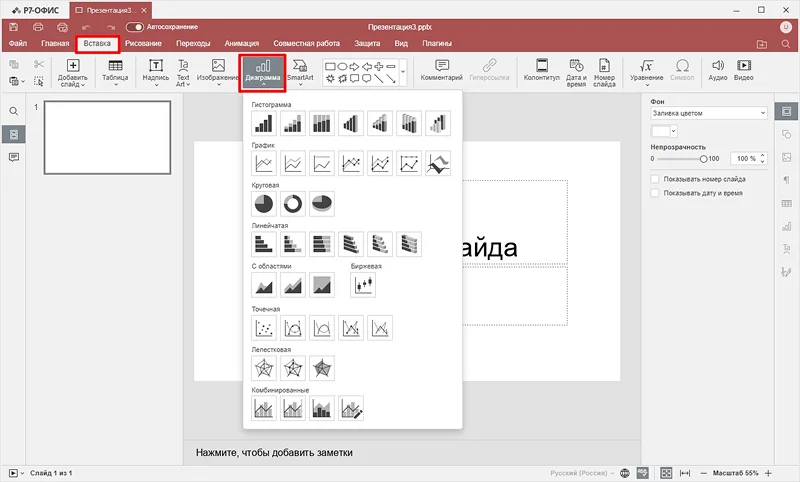The width and height of the screenshot is (800, 482).
Task: Click the Cut scissors icon
Action: point(39,64)
